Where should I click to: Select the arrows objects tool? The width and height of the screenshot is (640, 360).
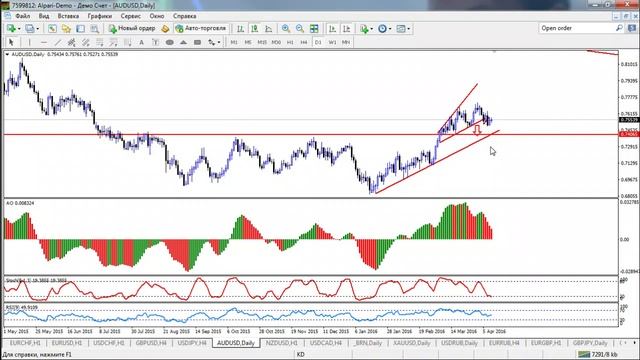tap(211, 42)
